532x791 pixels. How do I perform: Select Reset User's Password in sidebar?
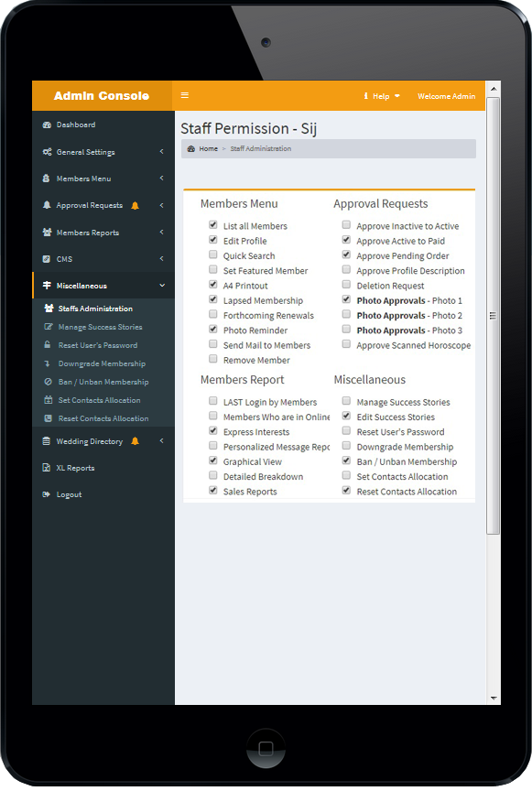(x=97, y=345)
